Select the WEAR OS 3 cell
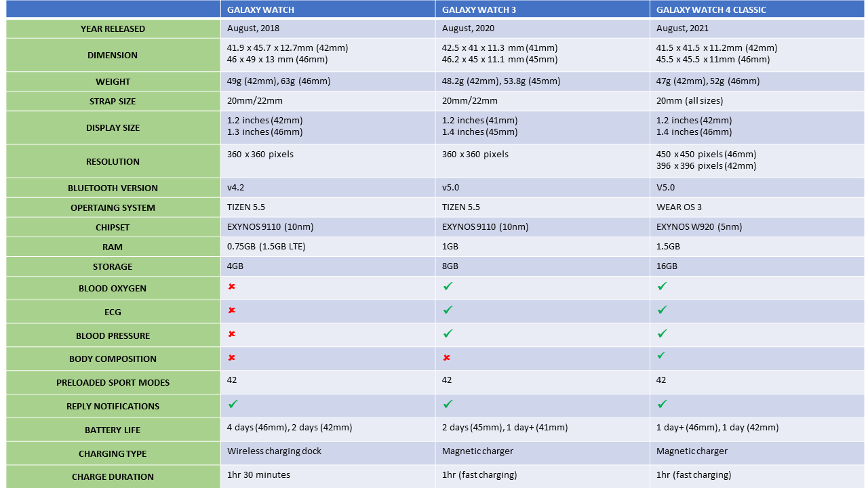The width and height of the screenshot is (868, 488). point(757,207)
